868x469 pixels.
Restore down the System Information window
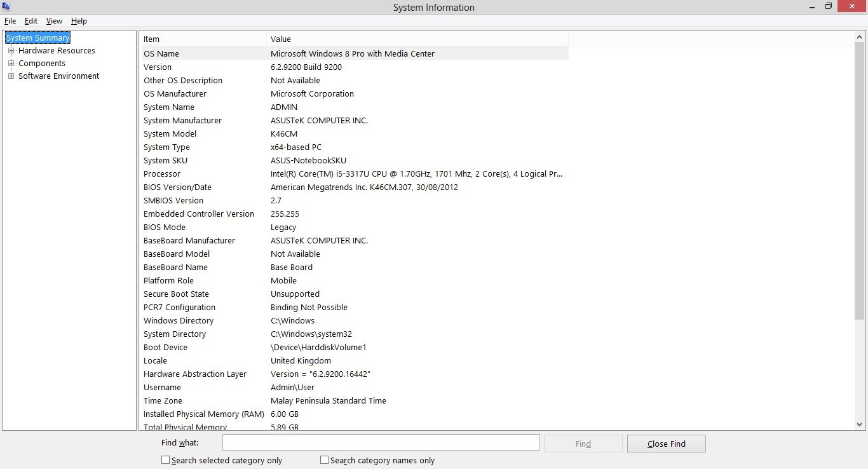[829, 6]
